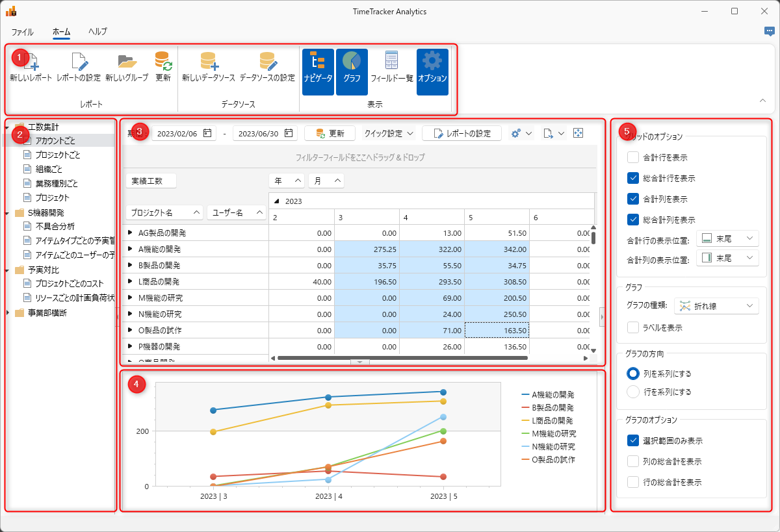Click the 実績工数 field button

[150, 181]
